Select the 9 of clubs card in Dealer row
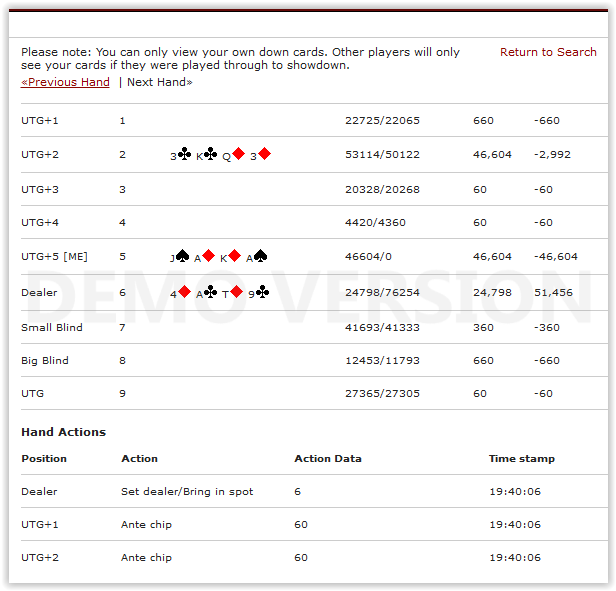616x591 pixels. point(258,293)
